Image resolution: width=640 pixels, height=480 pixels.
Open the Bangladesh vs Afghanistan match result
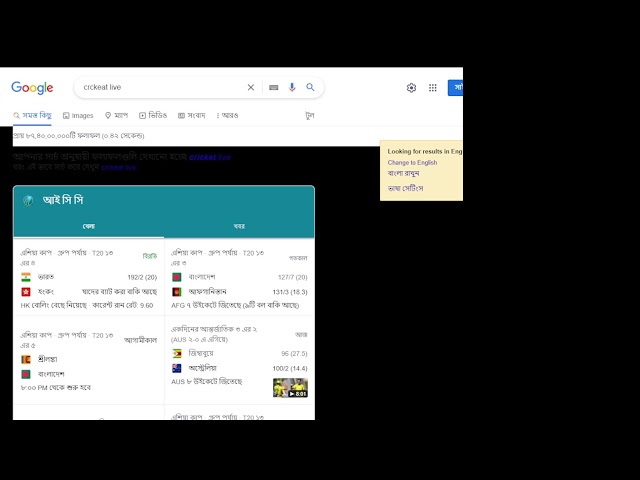click(239, 277)
